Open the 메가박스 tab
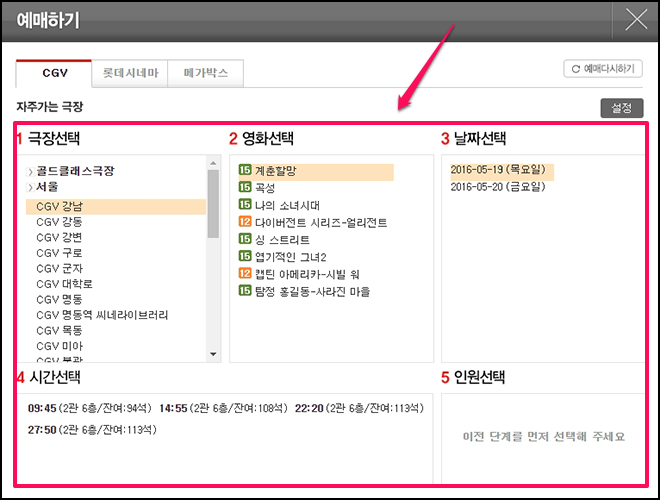Image resolution: width=660 pixels, height=500 pixels. click(x=205, y=73)
